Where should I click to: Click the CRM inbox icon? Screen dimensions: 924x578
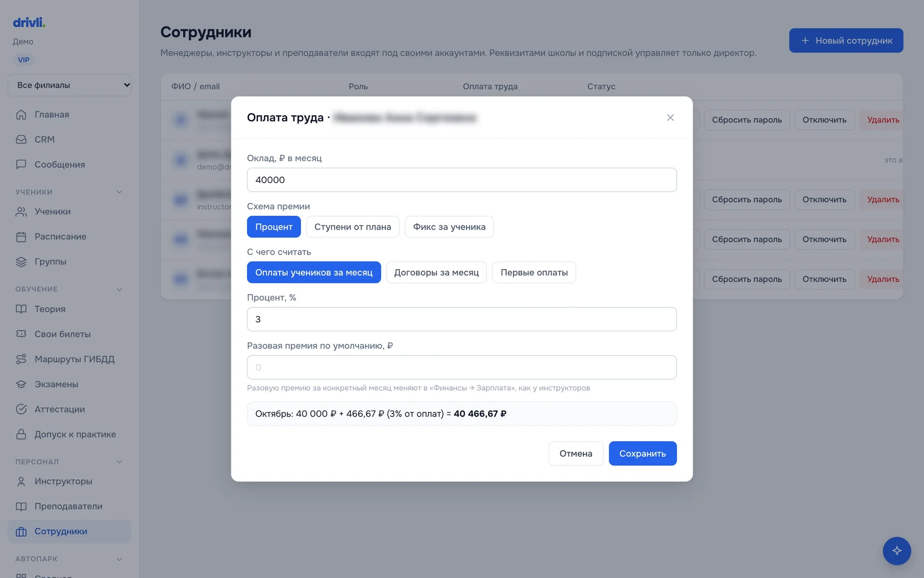click(21, 140)
